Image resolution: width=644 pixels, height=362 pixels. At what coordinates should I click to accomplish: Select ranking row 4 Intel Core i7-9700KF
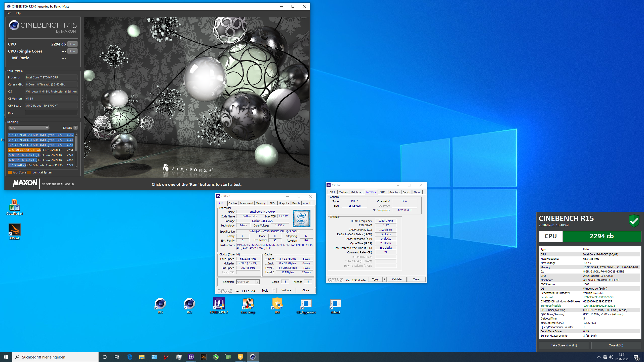pos(41,150)
